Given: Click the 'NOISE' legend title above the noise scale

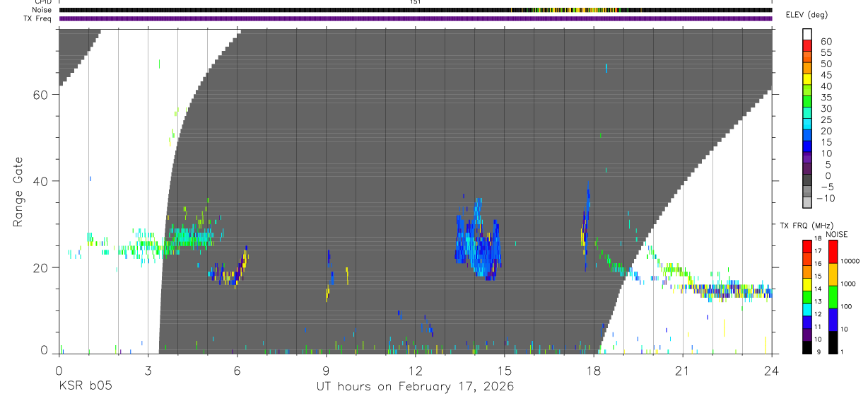Looking at the screenshot, I should pos(837,234).
